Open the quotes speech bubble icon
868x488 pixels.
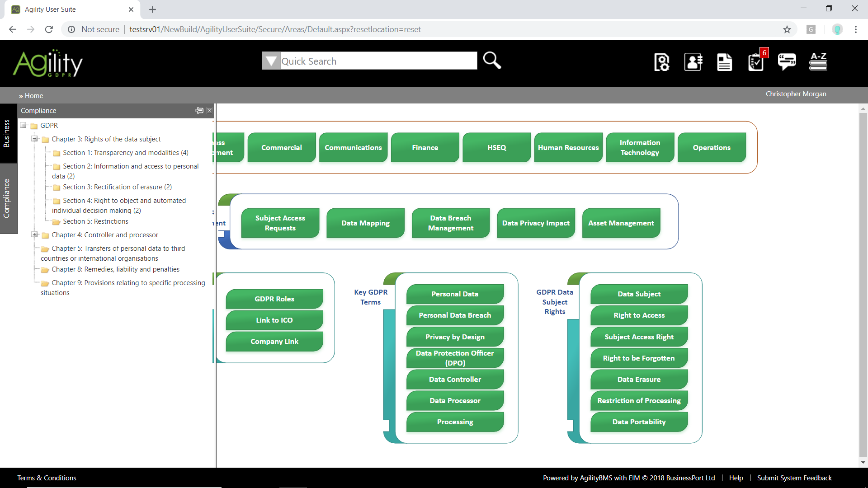787,61
